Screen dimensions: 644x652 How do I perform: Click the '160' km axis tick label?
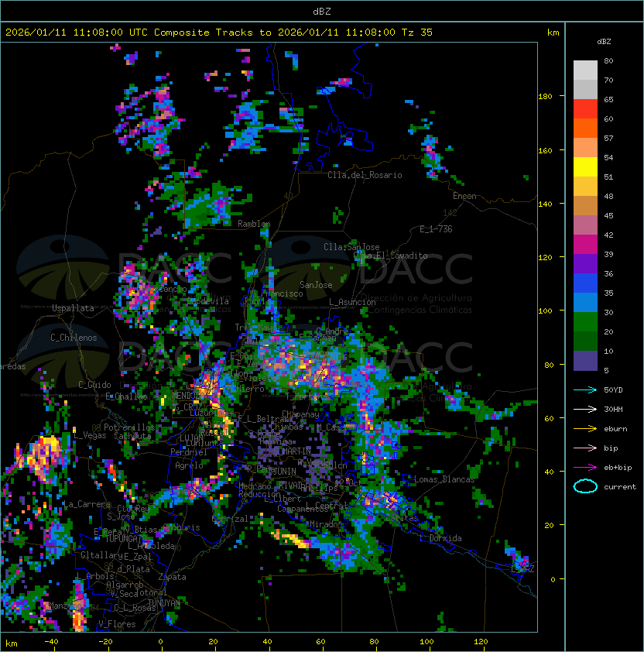click(x=545, y=150)
